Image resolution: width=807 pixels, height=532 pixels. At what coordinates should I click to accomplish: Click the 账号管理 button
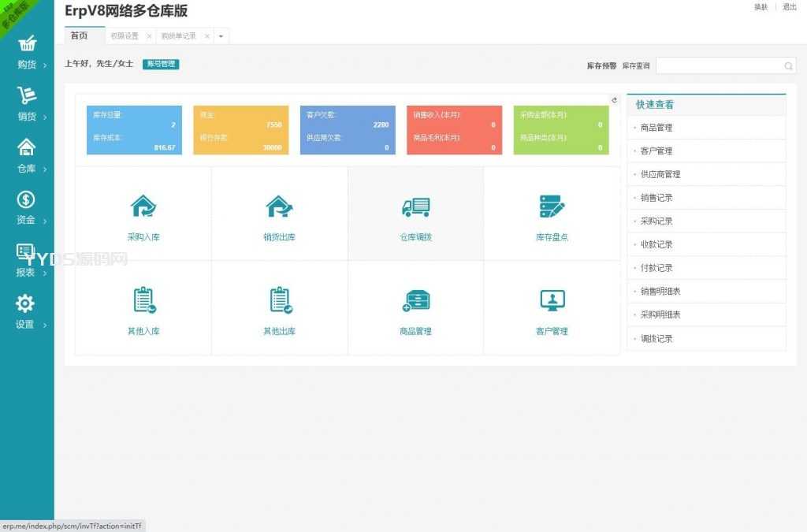pos(161,64)
